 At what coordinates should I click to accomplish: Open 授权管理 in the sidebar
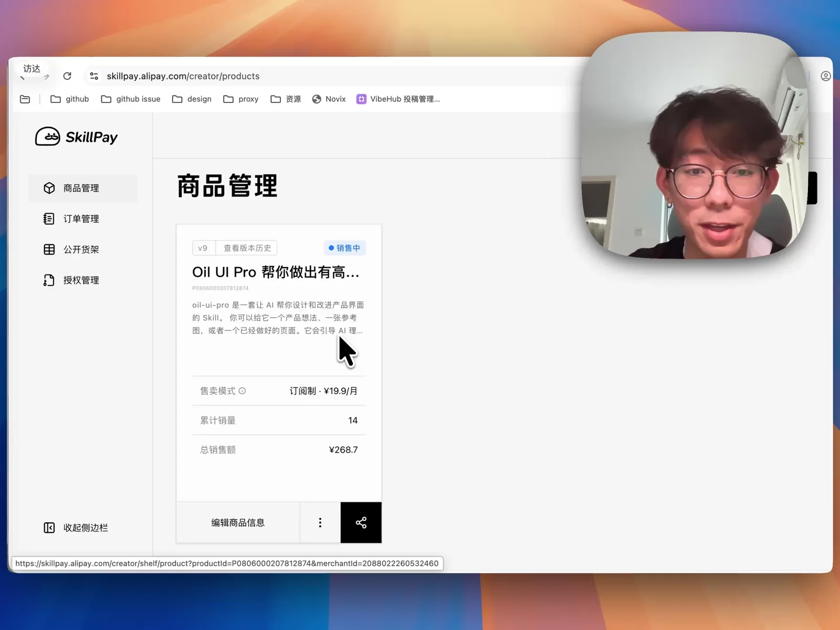pos(83,280)
